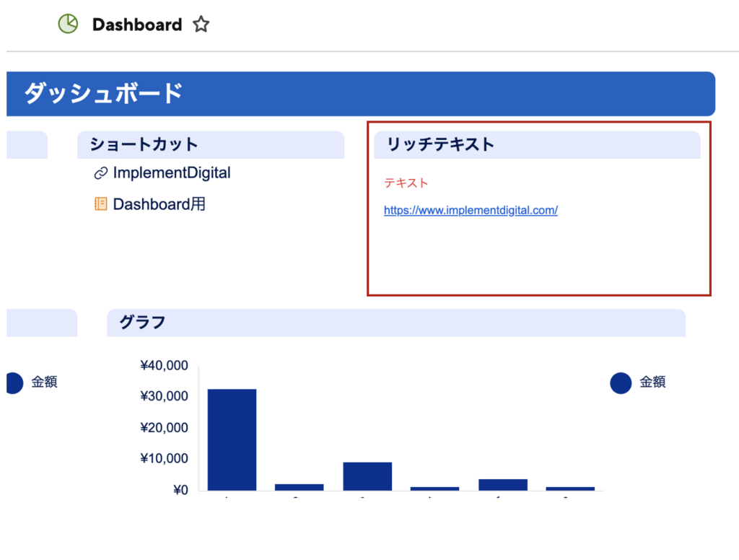Click the Dashboard page title
Viewport: 739px width, 560px height.
tap(137, 25)
